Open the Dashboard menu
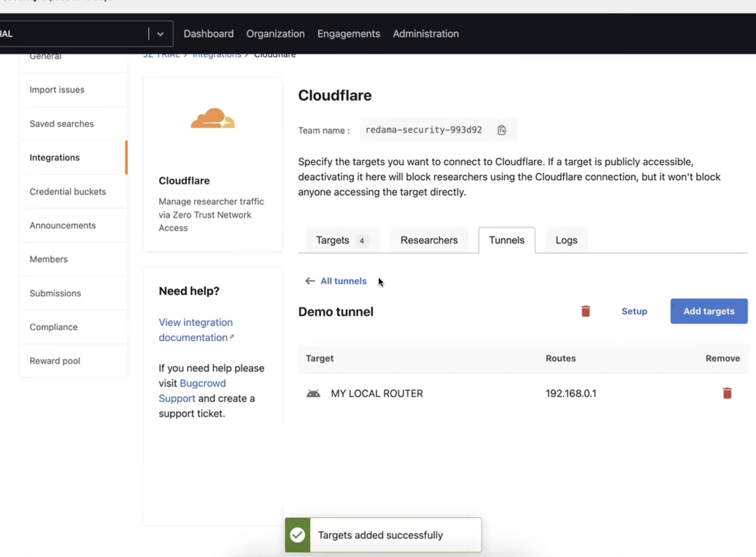 coord(209,34)
